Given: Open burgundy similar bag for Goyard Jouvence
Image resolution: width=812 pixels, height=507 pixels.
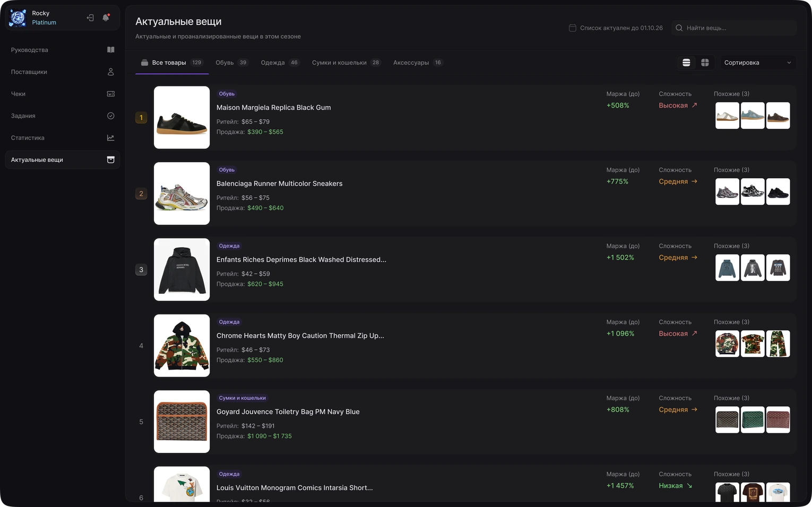Looking at the screenshot, I should click(778, 419).
